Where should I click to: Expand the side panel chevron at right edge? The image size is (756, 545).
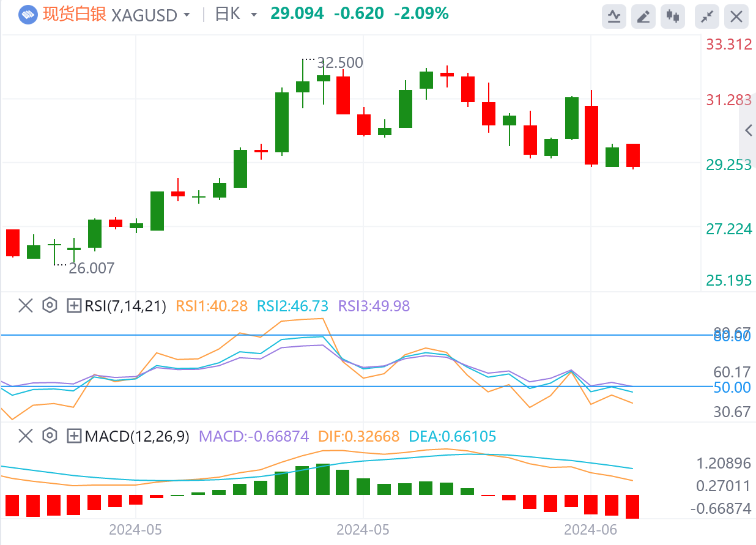point(748,130)
